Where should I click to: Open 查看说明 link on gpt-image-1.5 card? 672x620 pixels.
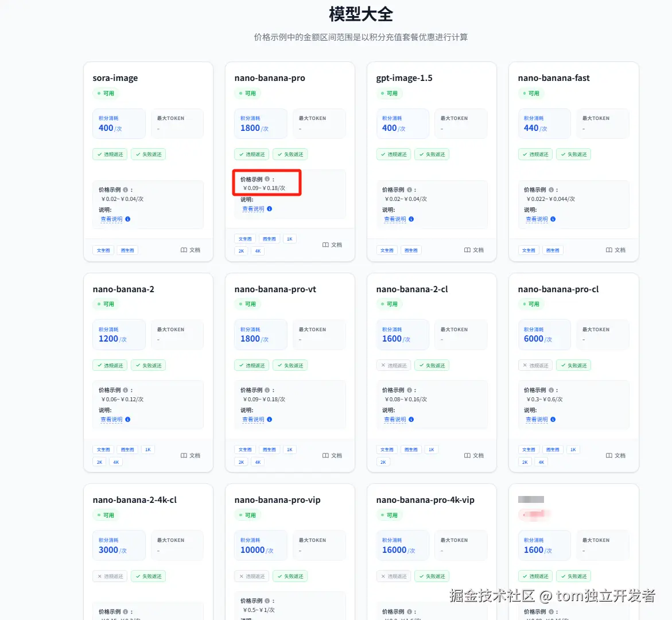395,219
